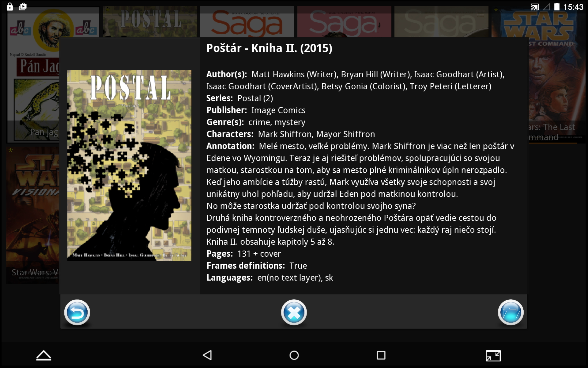Select the Star Wars Visions thumbnail
Viewport: 588px width, 368px height.
click(x=32, y=215)
